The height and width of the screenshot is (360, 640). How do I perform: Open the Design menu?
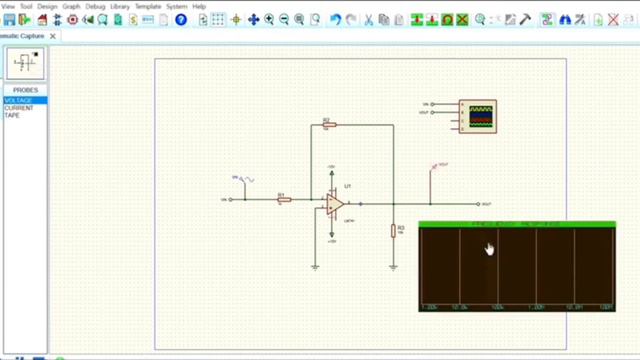[x=47, y=7]
